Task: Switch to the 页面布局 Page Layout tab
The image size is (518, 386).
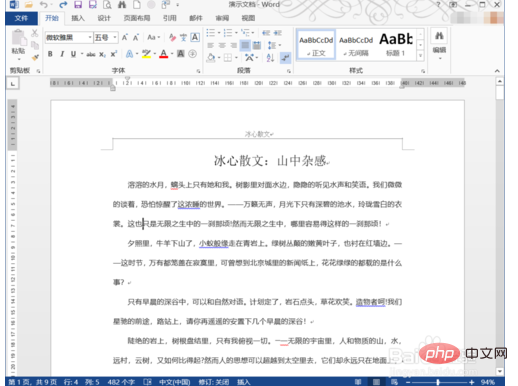Action: point(137,18)
